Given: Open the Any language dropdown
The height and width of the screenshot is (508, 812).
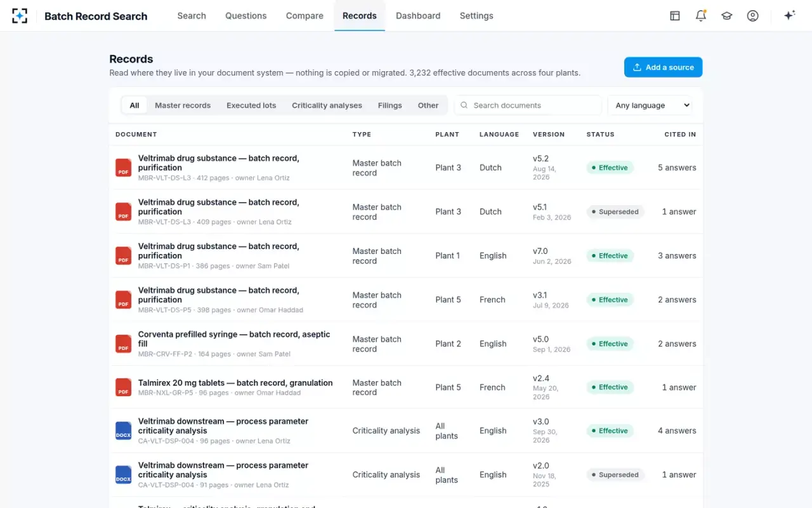Looking at the screenshot, I should tap(650, 105).
